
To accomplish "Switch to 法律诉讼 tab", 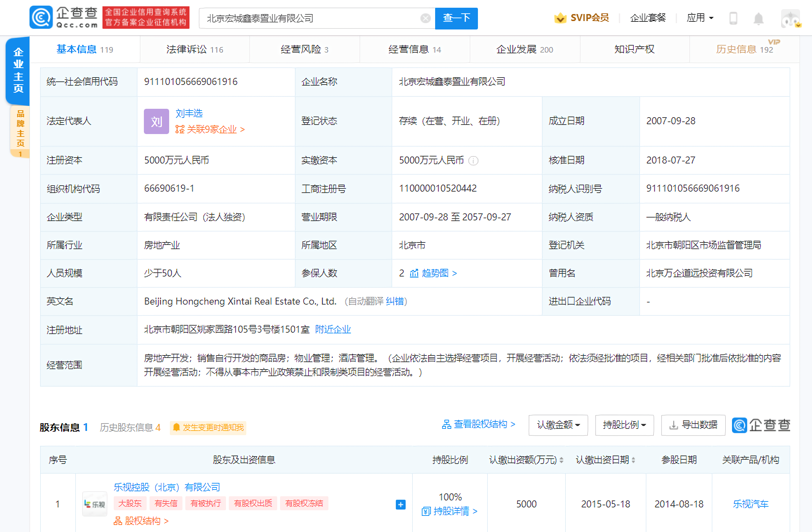I will click(195, 49).
